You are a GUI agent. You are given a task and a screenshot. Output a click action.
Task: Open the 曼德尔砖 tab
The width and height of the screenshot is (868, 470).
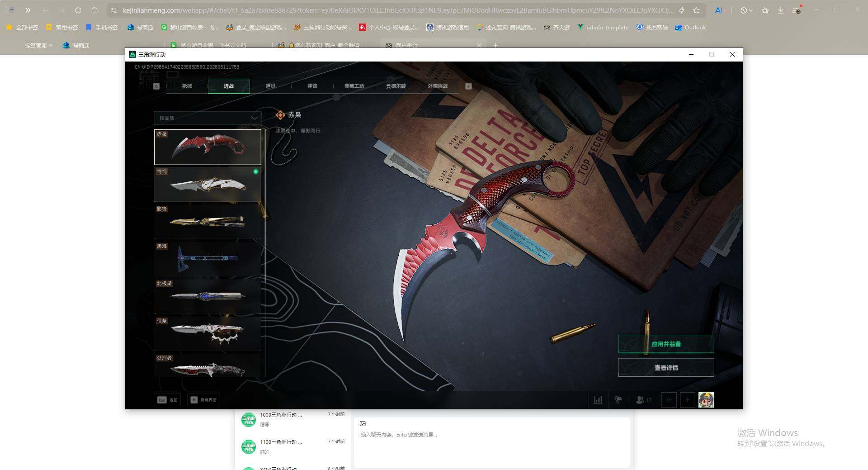coord(396,86)
